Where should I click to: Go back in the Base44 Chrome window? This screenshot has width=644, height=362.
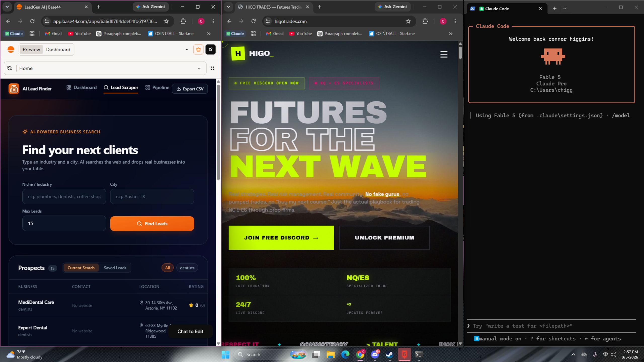[8, 21]
